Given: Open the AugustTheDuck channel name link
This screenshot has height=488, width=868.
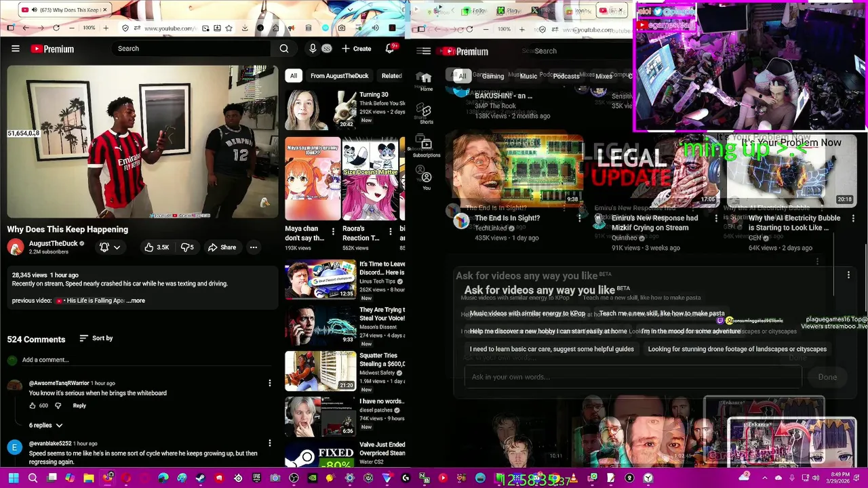Looking at the screenshot, I should pos(53,243).
